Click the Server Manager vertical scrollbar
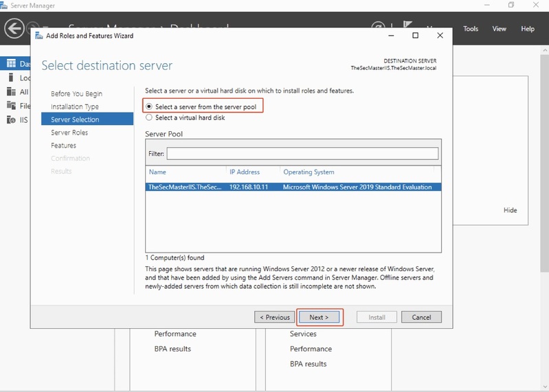The image size is (549, 392). coord(545,163)
